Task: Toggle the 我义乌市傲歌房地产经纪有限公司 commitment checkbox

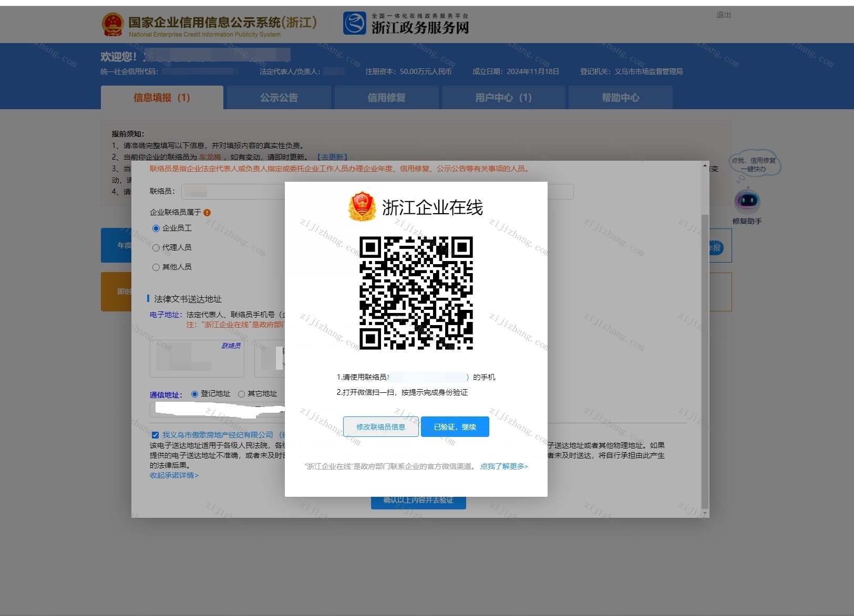Action: click(x=156, y=435)
